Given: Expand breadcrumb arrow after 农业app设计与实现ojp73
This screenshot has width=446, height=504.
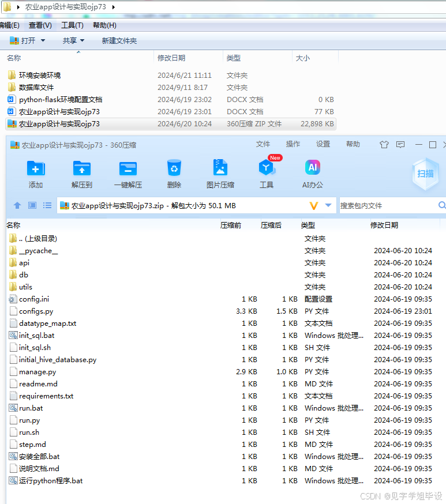Looking at the screenshot, I should 114,7.
